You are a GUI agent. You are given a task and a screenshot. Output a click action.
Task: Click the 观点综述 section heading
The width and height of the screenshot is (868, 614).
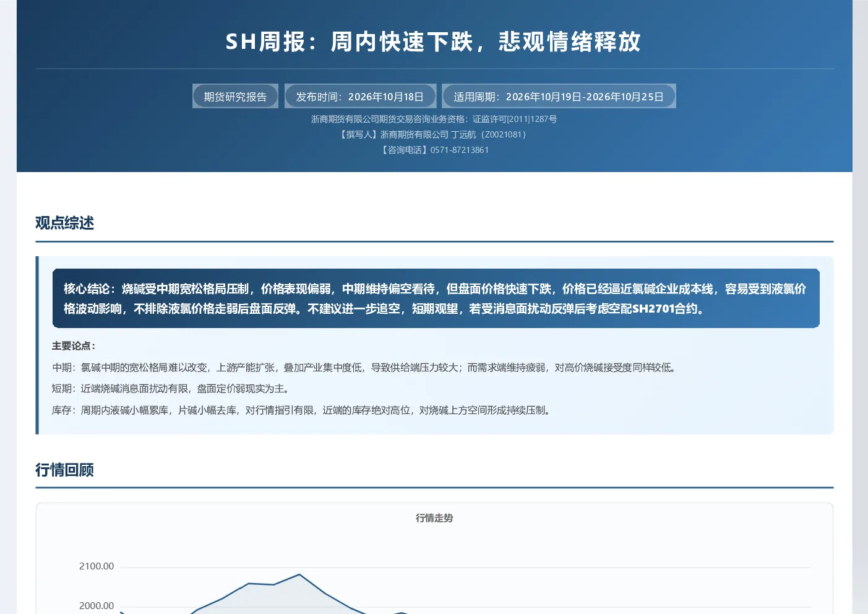pos(64,223)
